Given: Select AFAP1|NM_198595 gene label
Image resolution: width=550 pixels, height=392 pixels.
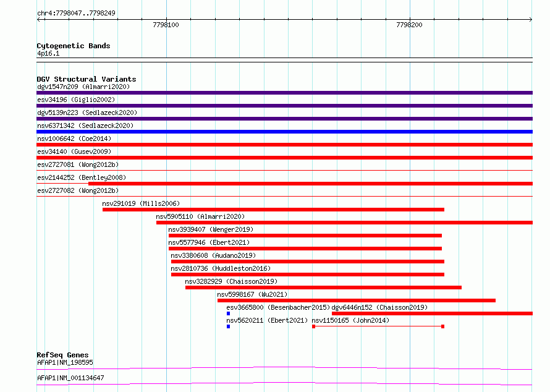Looking at the screenshot, I should [x=65, y=362].
